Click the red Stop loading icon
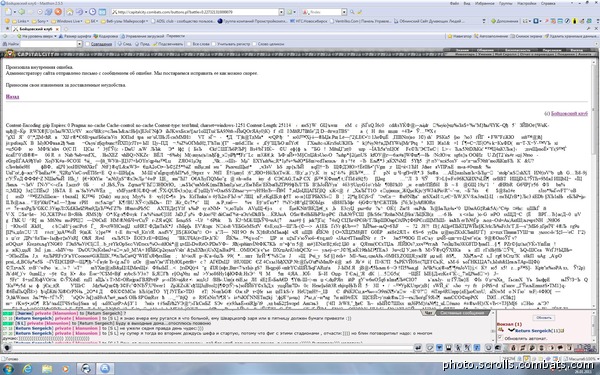This screenshot has width=600, height=375. click(x=58, y=12)
